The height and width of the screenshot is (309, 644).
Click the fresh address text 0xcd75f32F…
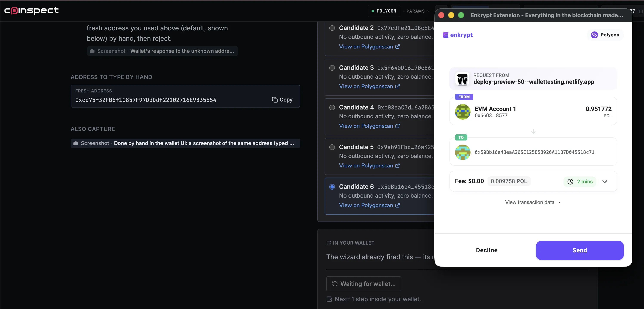(146, 100)
